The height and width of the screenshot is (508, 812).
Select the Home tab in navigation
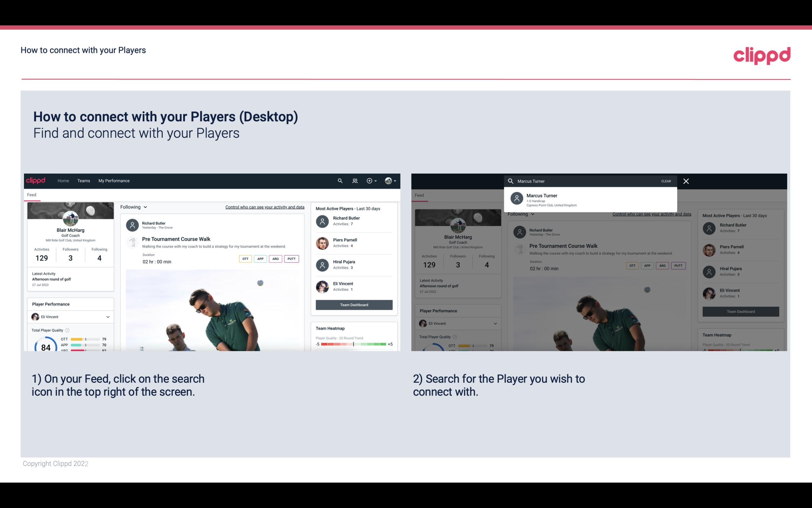point(63,180)
